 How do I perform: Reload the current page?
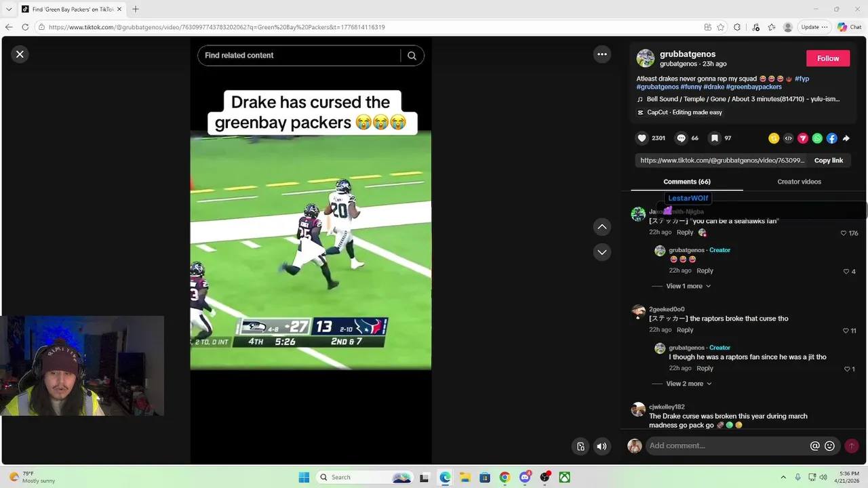[25, 27]
